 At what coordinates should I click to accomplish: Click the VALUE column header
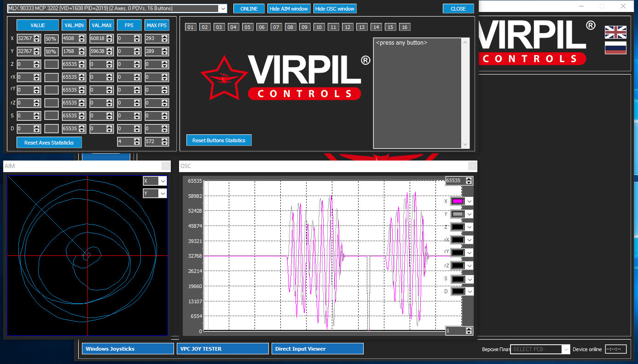pyautogui.click(x=38, y=25)
